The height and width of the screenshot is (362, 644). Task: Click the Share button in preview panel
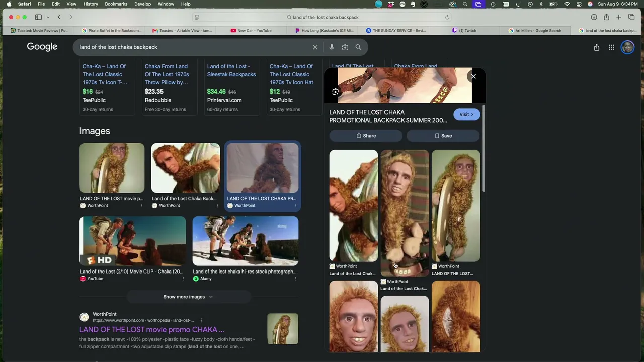366,136
